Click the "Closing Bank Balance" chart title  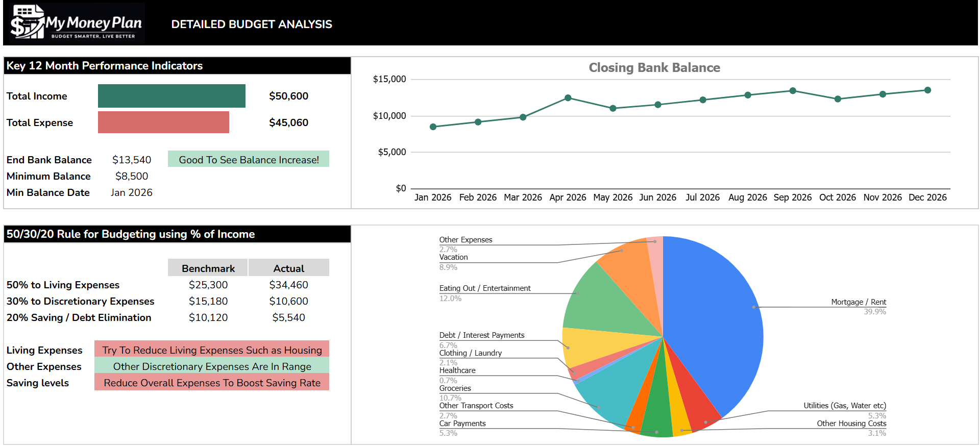pos(654,67)
